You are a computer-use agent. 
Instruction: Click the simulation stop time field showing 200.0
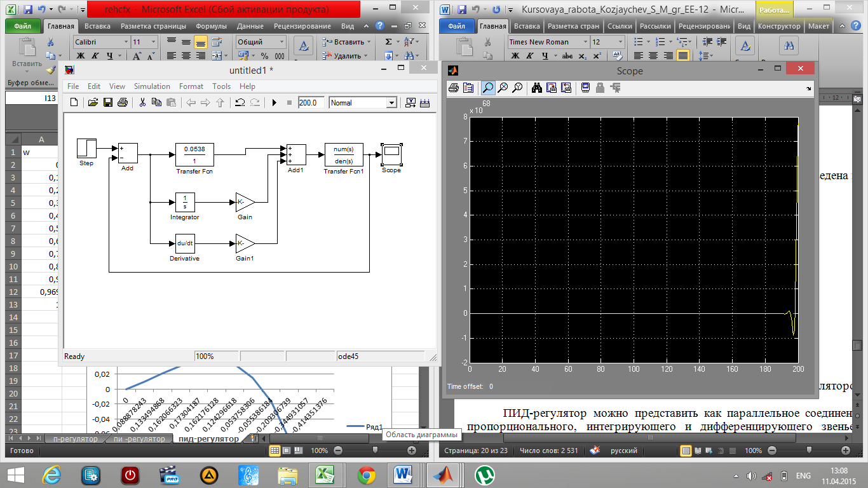click(311, 103)
